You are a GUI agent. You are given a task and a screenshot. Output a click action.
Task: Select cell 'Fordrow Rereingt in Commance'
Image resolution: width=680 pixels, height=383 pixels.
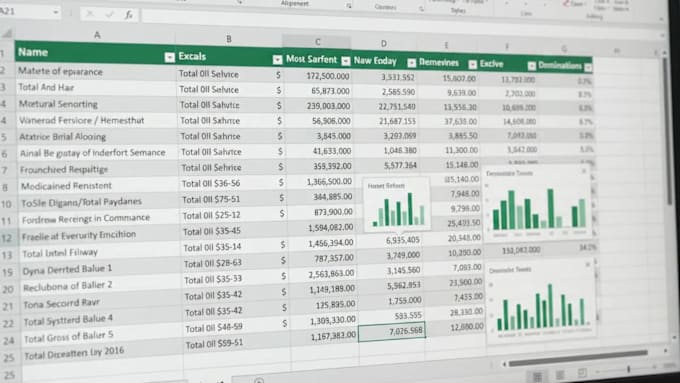point(86,219)
